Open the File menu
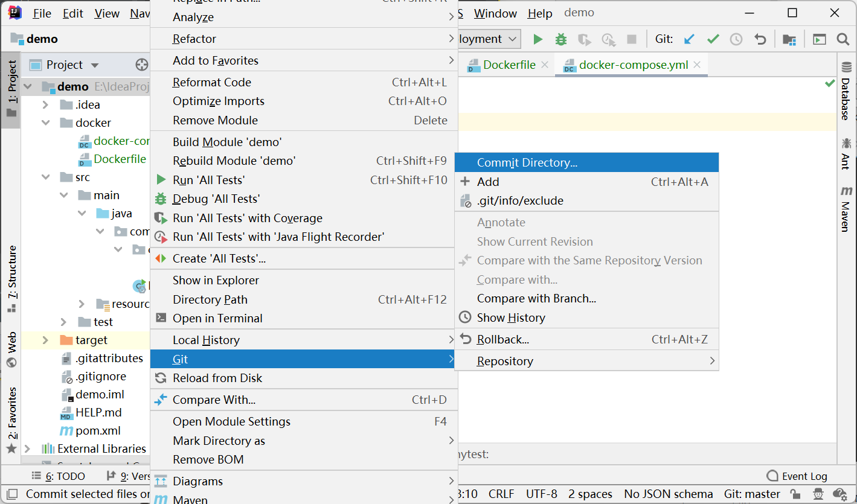Screen dimensions: 857x504 [x=42, y=13]
